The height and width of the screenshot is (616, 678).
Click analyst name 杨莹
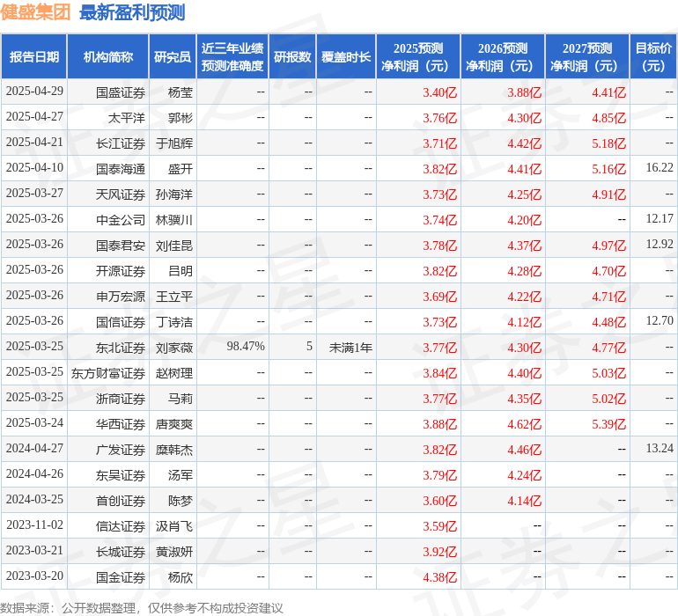181,92
